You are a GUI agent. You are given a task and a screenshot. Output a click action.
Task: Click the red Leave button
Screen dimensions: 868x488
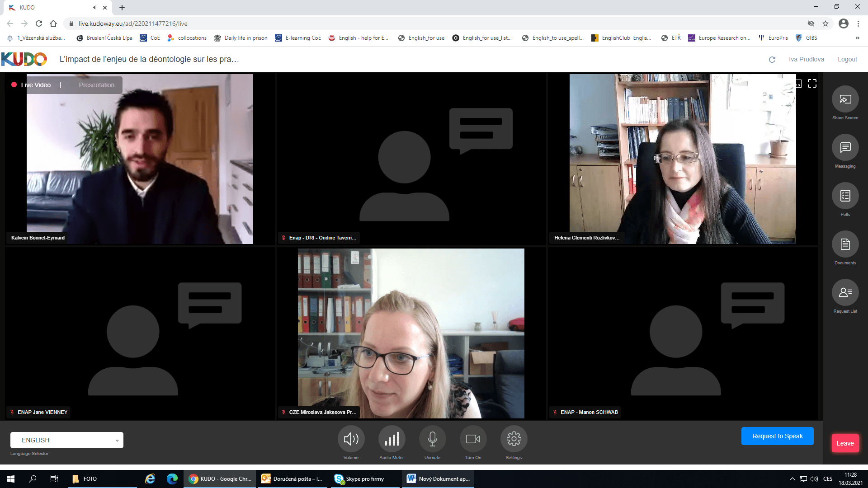[844, 443]
